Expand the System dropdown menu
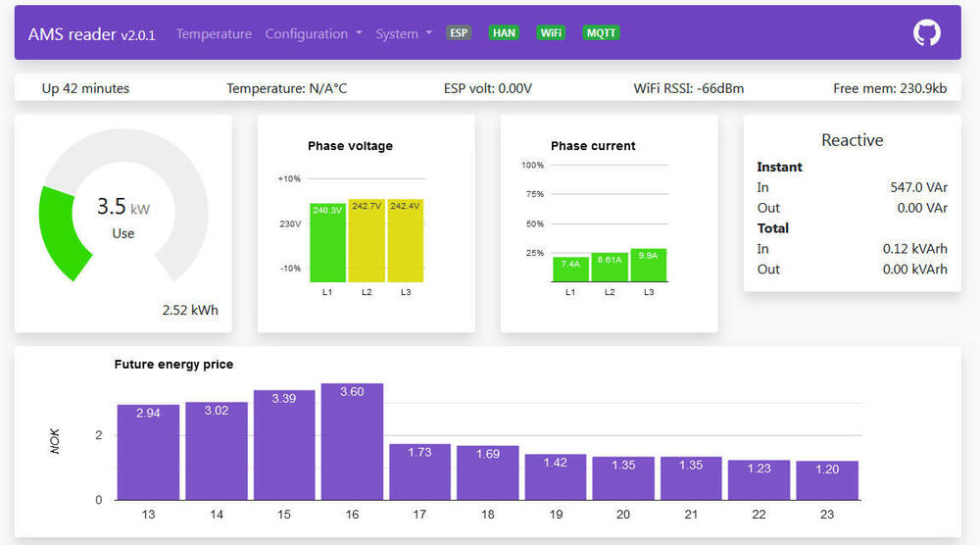This screenshot has height=545, width=980. tap(403, 33)
